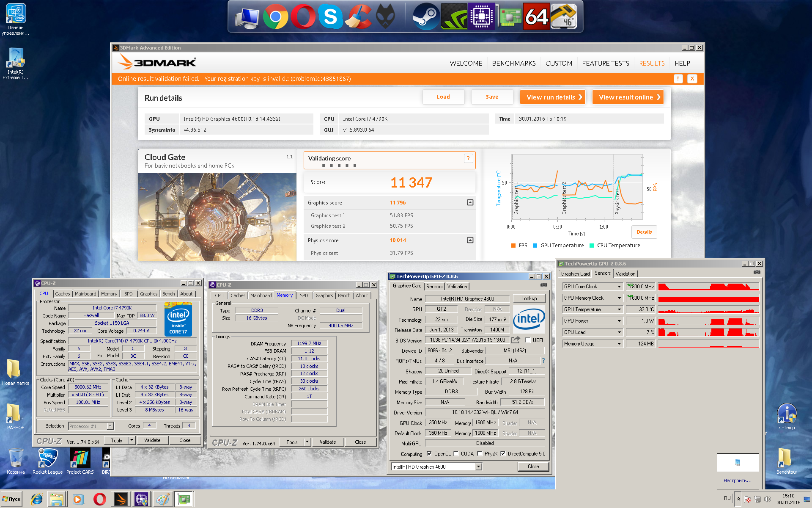Open NVIDIA icon in top dock
The width and height of the screenshot is (812, 508).
(453, 17)
